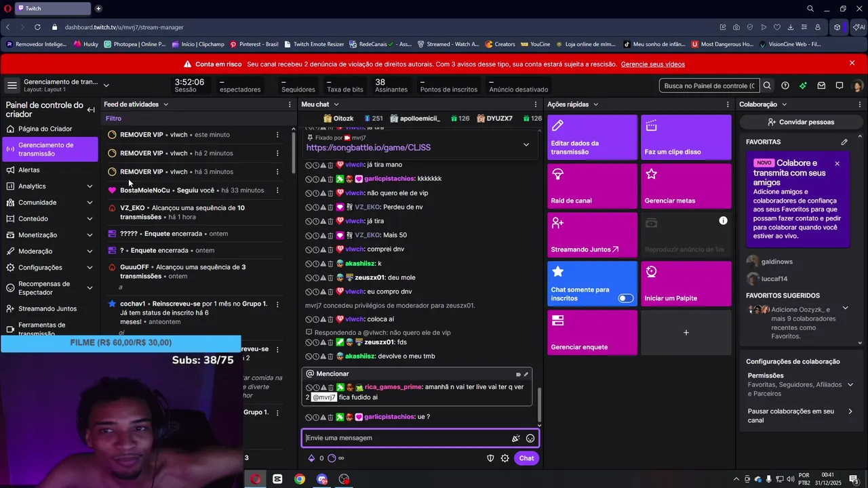The image size is (868, 488).
Task: Expand Recompensas de Espectador section
Action: coord(90,288)
